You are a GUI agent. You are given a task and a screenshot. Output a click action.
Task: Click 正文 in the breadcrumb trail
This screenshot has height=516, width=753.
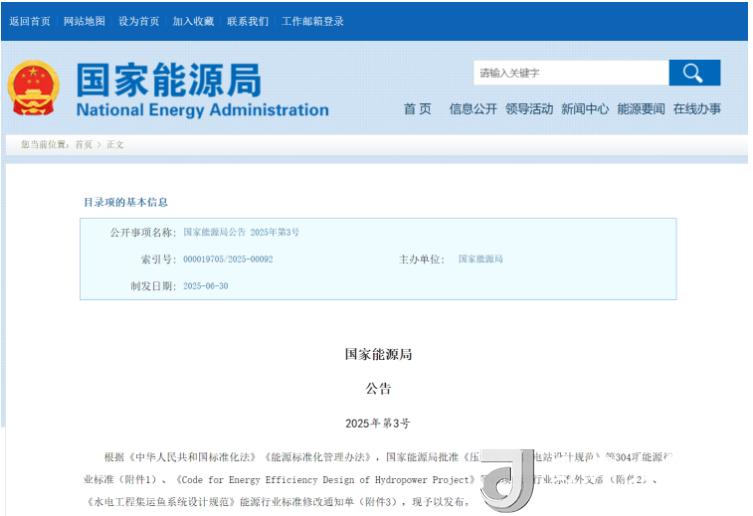(115, 145)
